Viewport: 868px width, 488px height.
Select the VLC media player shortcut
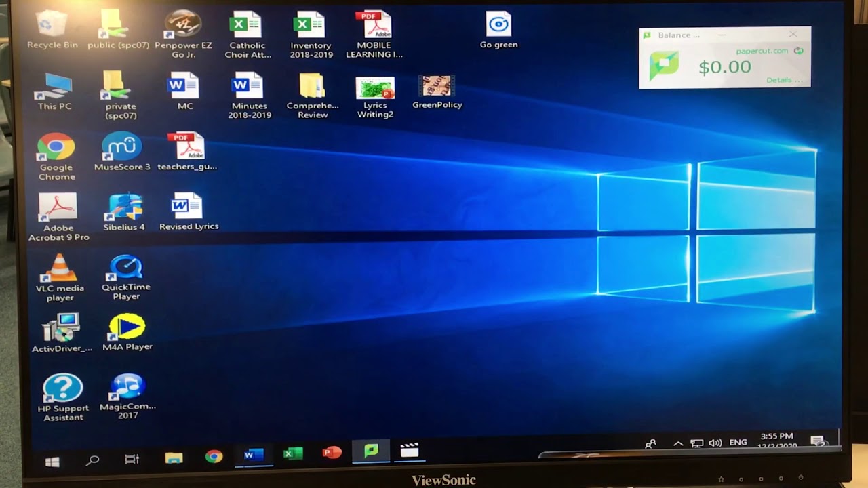pyautogui.click(x=60, y=277)
